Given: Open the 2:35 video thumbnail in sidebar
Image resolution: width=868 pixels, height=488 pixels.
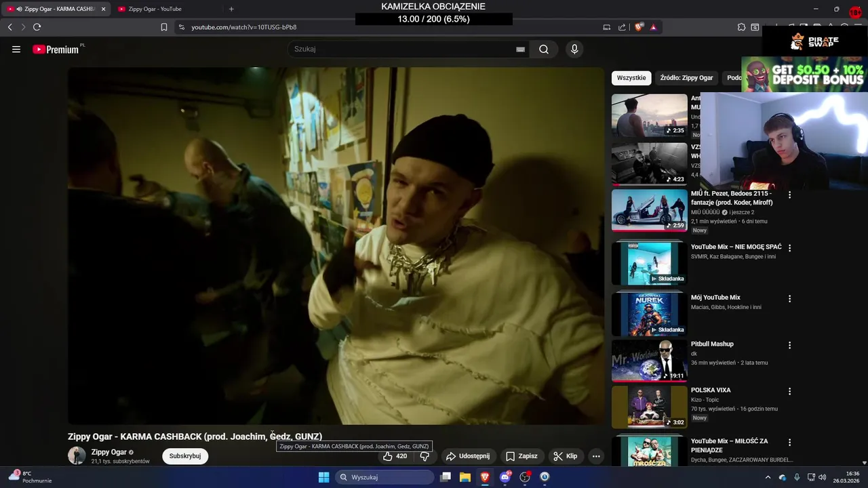Looking at the screenshot, I should 649,115.
